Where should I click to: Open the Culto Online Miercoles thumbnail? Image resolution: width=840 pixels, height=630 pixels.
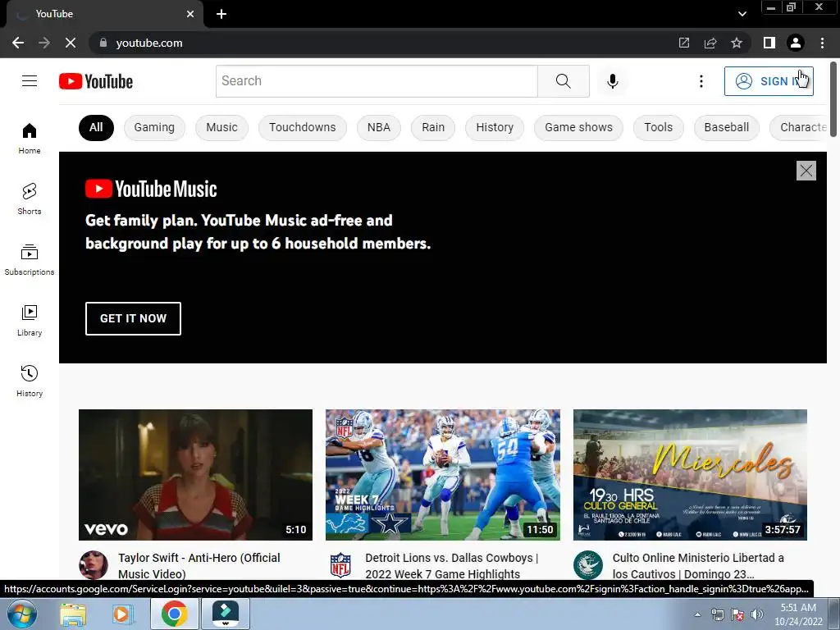690,475
